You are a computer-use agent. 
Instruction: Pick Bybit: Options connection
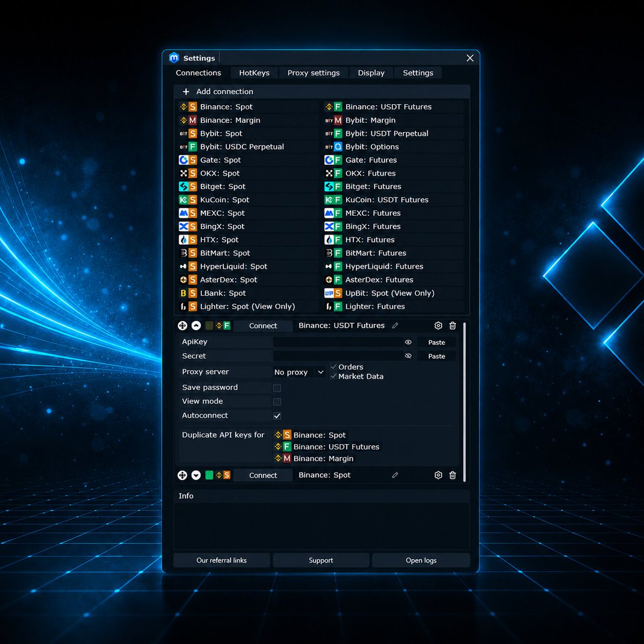393,147
